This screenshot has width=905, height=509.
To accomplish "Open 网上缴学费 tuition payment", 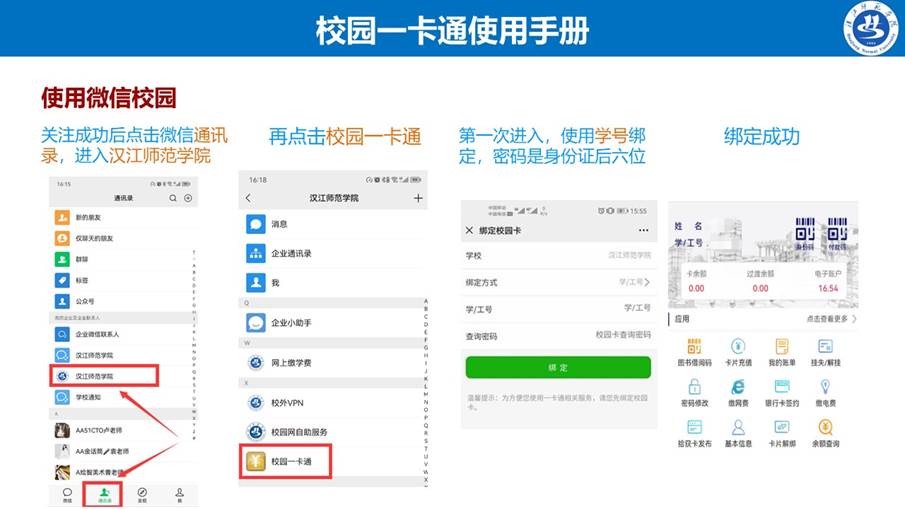I will coord(333,363).
